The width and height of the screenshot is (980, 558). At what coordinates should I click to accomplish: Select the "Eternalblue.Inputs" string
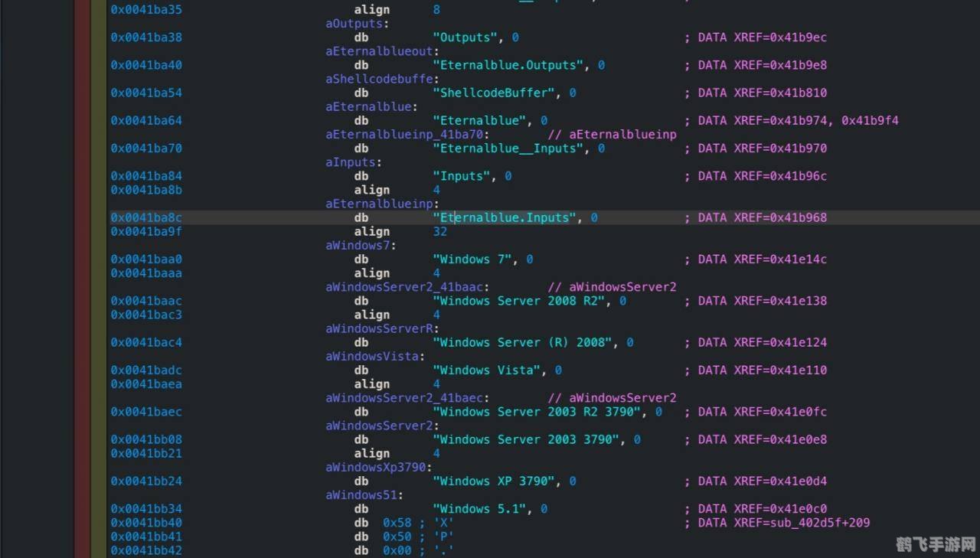504,217
